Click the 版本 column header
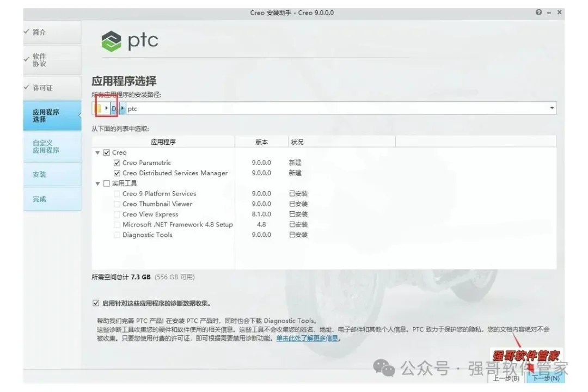The image size is (588, 392). click(x=261, y=142)
